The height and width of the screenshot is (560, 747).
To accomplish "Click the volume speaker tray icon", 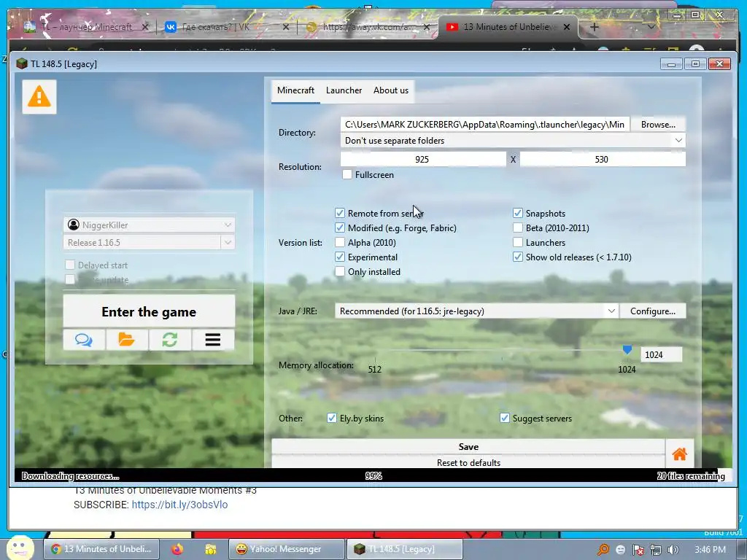I will pyautogui.click(x=673, y=550).
